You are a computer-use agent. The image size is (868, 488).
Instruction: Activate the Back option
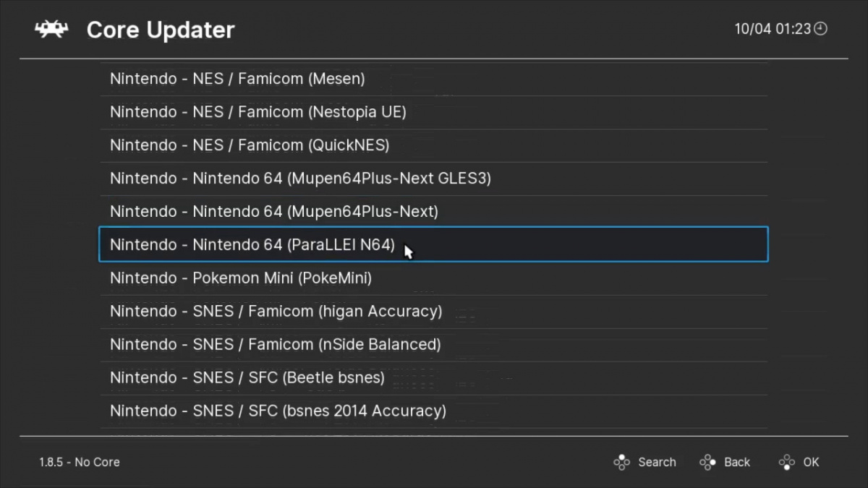click(x=737, y=462)
